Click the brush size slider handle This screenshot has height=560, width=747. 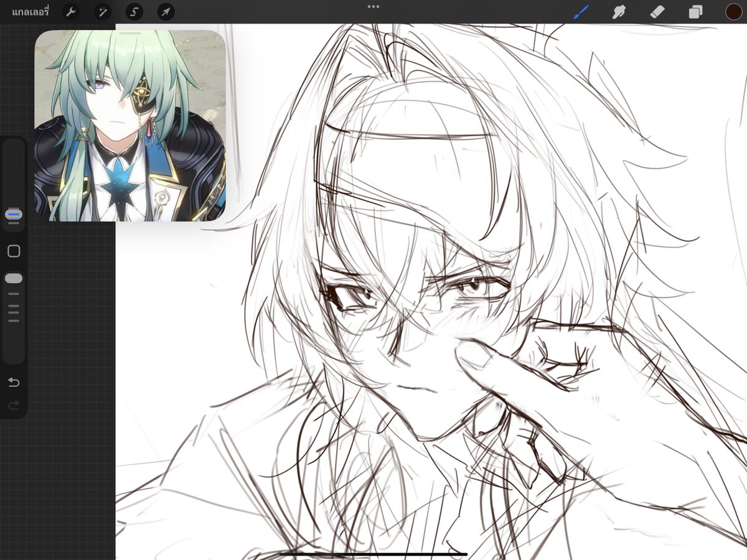[14, 214]
